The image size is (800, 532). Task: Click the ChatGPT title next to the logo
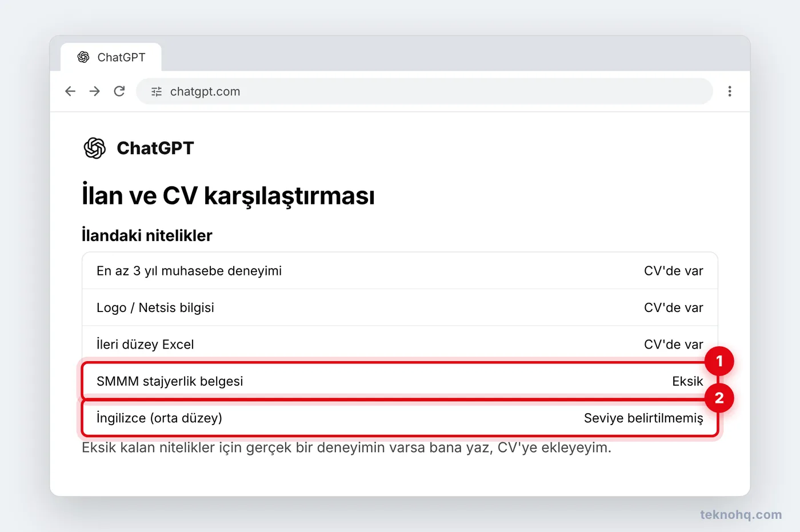click(x=155, y=148)
